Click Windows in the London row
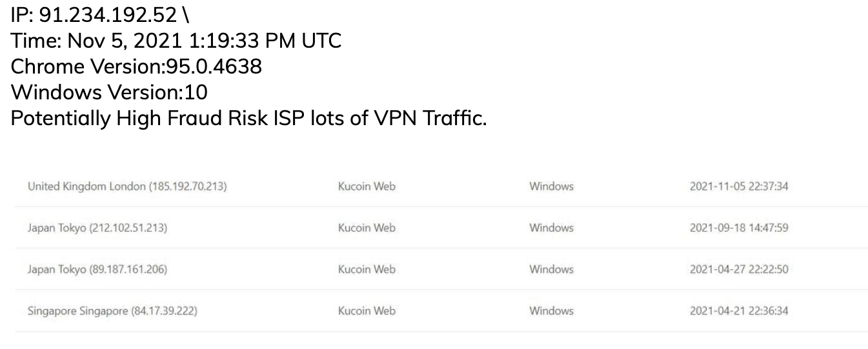This screenshot has height=349, width=868. point(551,186)
